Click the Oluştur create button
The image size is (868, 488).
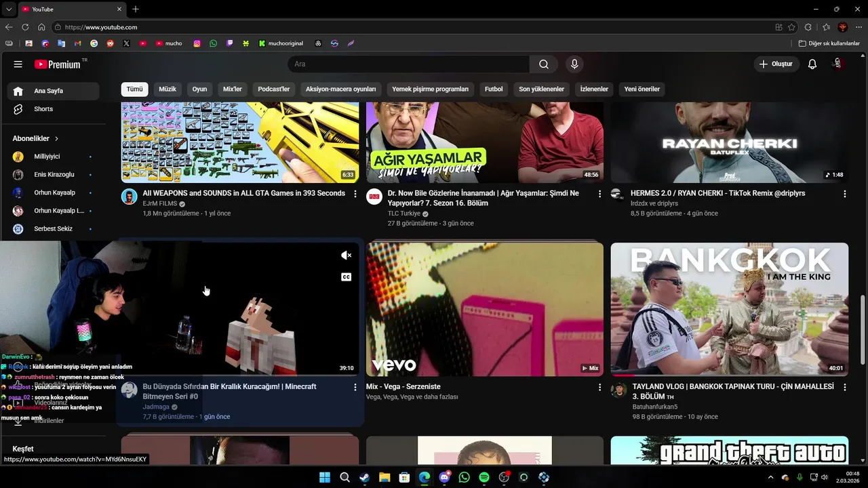pyautogui.click(x=776, y=64)
